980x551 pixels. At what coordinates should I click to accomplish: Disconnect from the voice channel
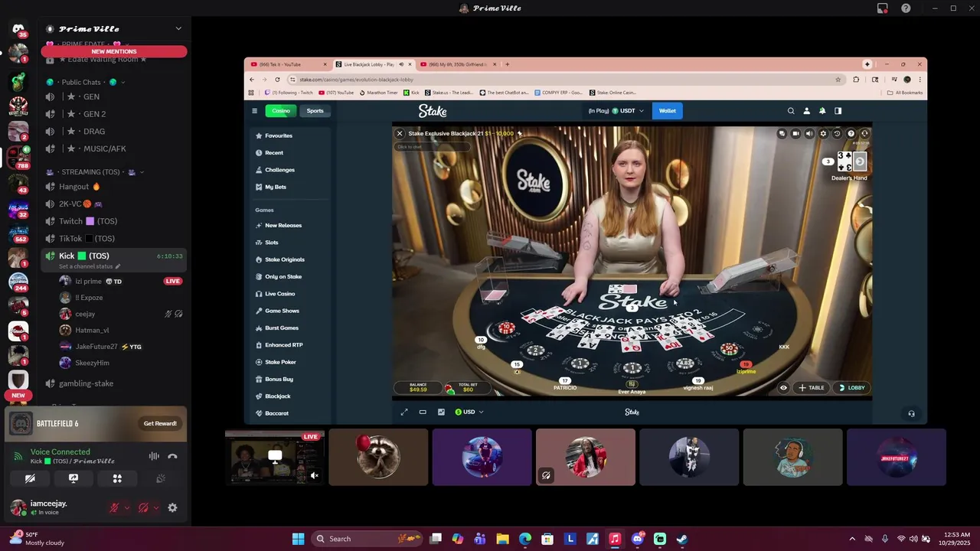coord(172,456)
